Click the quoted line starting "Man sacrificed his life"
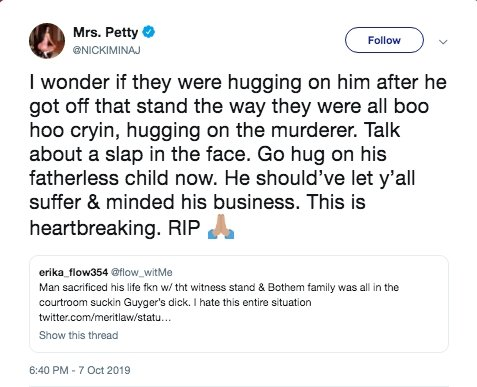Screen dimensions: 477x387 click(x=219, y=287)
